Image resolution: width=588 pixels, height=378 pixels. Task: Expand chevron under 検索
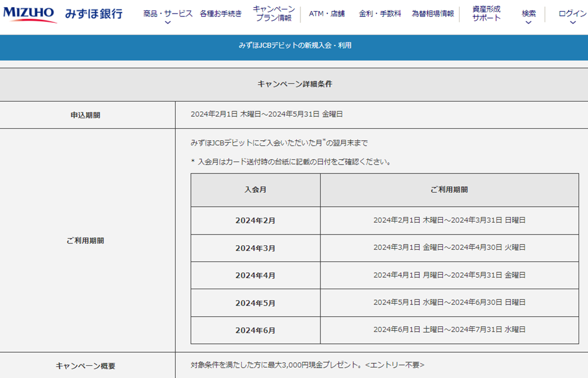point(529,23)
